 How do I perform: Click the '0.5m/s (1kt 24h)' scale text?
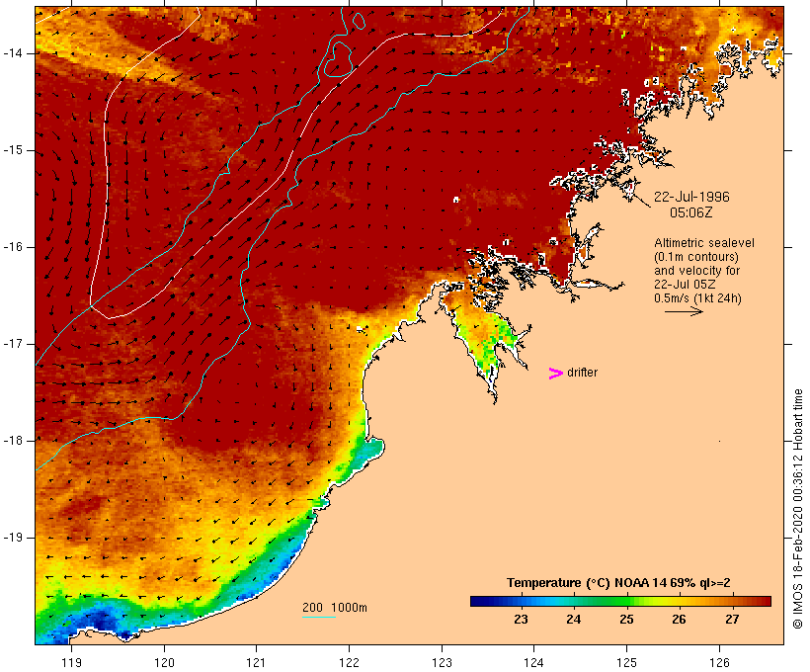(697, 298)
